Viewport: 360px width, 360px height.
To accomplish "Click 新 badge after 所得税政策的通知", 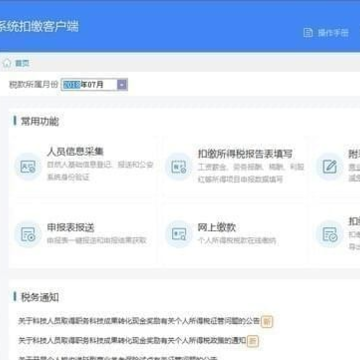I will point(253,341).
